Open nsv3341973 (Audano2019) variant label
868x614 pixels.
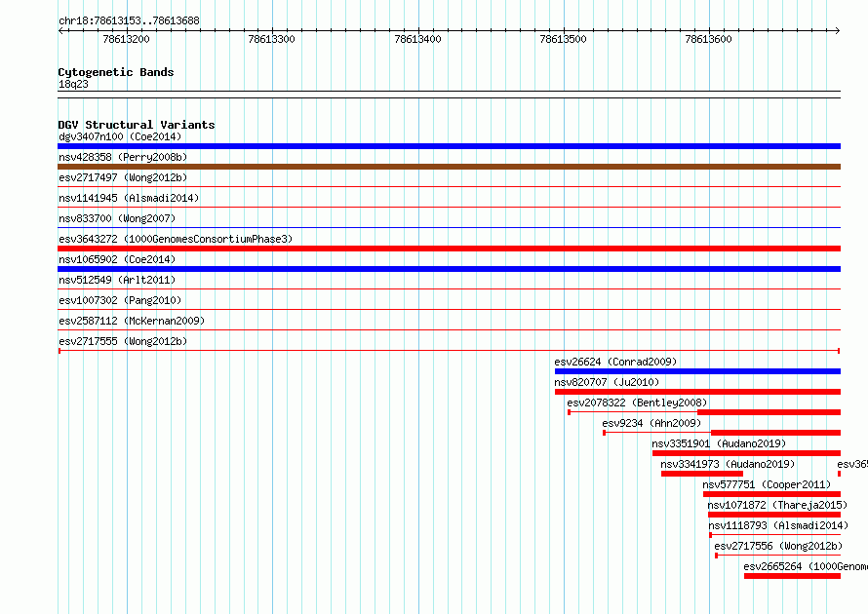[728, 464]
